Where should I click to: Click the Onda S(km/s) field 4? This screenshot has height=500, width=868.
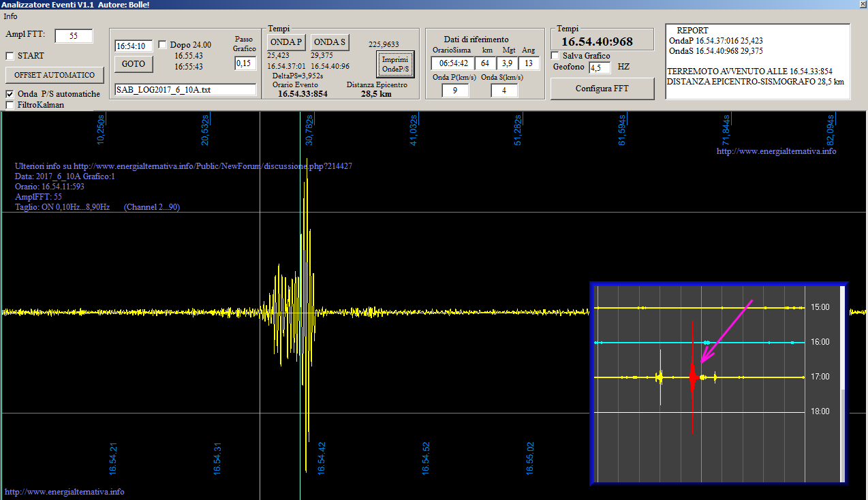(x=504, y=90)
